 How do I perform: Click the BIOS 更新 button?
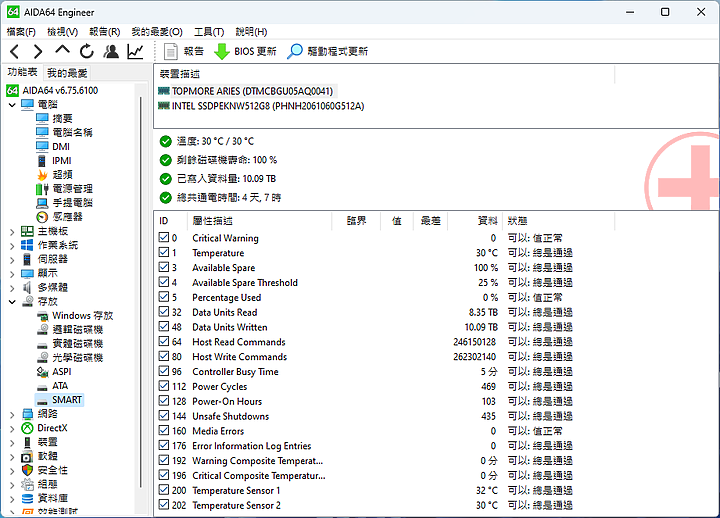(x=246, y=51)
